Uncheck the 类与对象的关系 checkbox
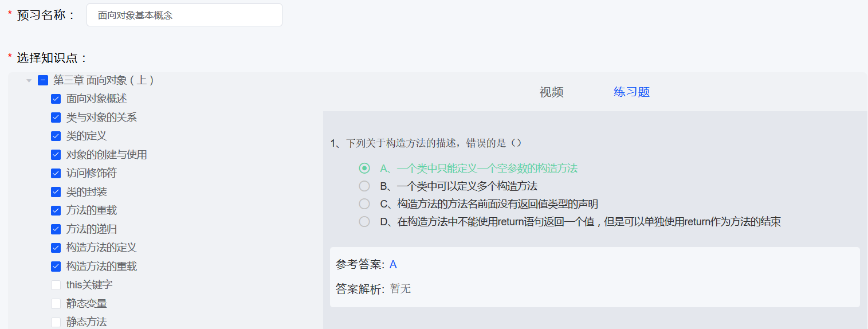The height and width of the screenshot is (329, 868). [56, 117]
